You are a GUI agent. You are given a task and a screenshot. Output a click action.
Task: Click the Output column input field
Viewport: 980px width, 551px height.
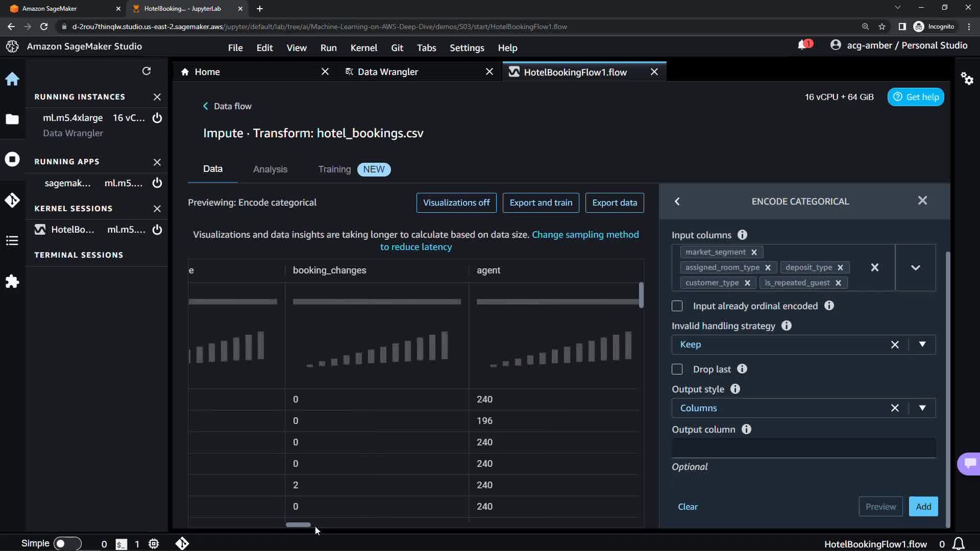803,448
